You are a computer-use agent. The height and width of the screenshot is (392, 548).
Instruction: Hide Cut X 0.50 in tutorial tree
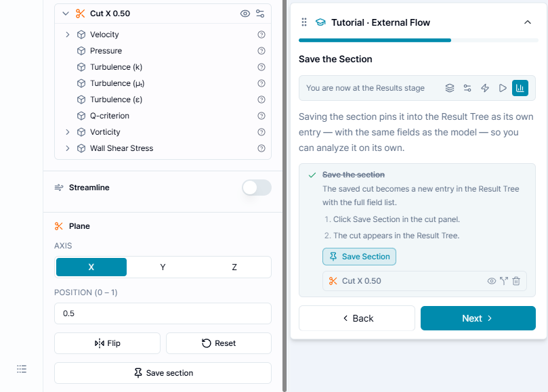(x=491, y=281)
